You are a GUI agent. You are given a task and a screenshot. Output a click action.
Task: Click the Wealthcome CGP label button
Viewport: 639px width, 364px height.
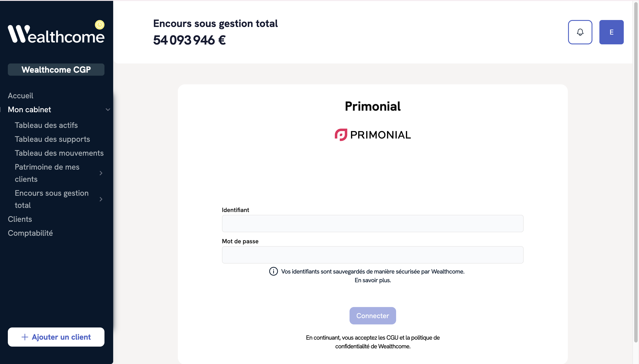point(56,70)
